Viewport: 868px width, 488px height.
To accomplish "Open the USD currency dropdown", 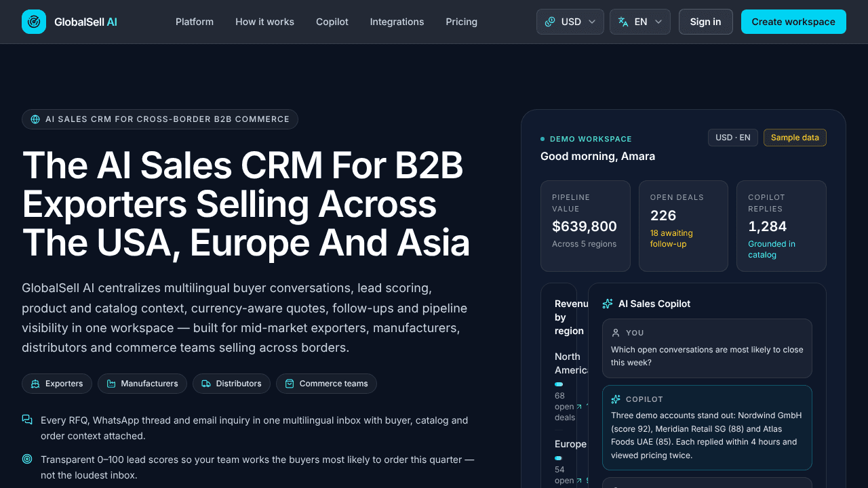I will point(570,22).
